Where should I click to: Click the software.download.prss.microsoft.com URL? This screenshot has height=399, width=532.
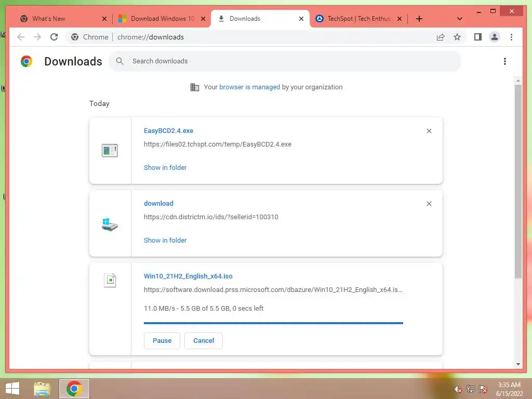(x=273, y=290)
